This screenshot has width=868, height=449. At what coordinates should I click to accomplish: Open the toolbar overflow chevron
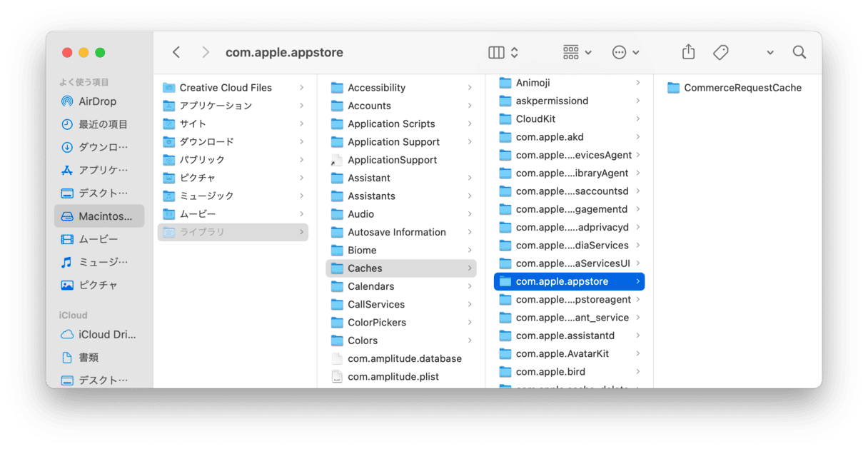click(770, 53)
